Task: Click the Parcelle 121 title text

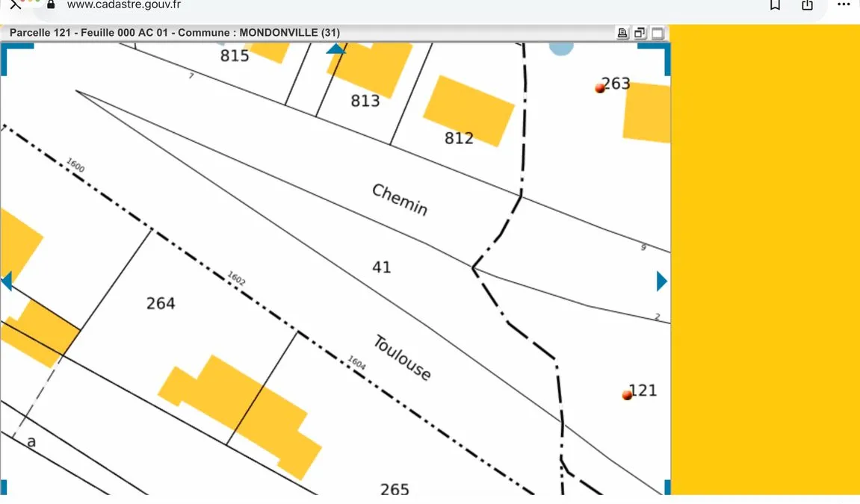Action: [x=175, y=33]
